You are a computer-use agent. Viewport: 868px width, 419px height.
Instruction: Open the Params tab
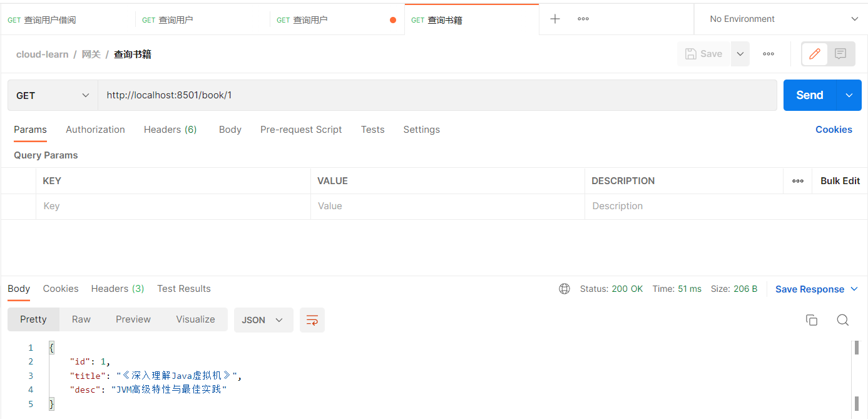coord(30,130)
